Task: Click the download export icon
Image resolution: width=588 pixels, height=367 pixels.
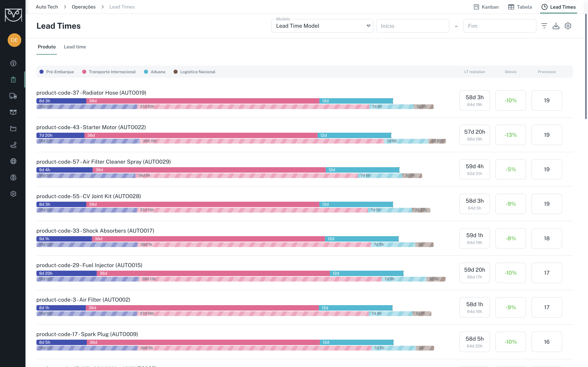Action: (x=556, y=26)
